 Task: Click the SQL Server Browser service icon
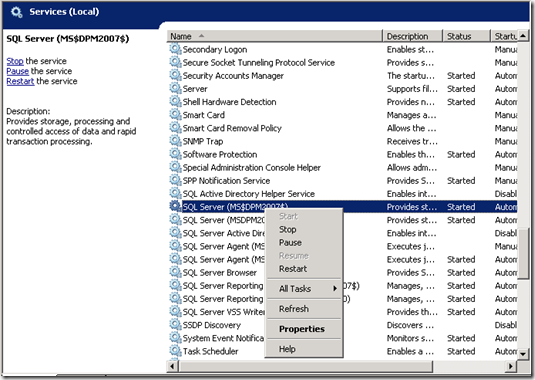click(x=175, y=272)
